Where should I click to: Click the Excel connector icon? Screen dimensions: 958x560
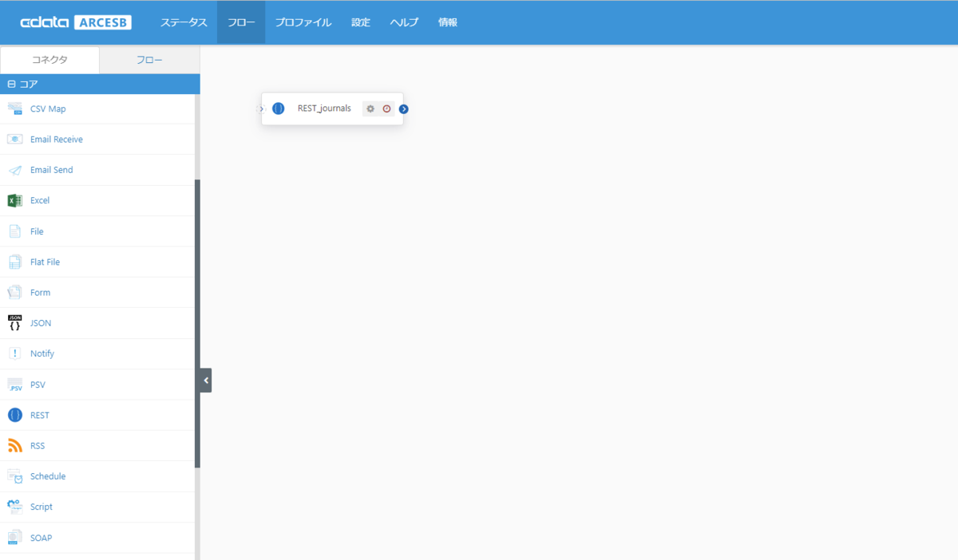pos(14,200)
